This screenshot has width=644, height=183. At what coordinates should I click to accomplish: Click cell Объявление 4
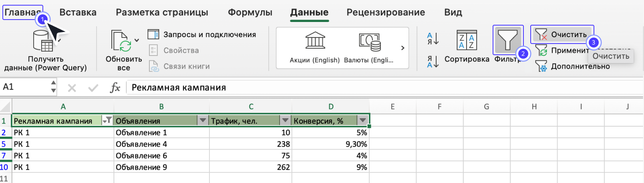tap(161, 144)
